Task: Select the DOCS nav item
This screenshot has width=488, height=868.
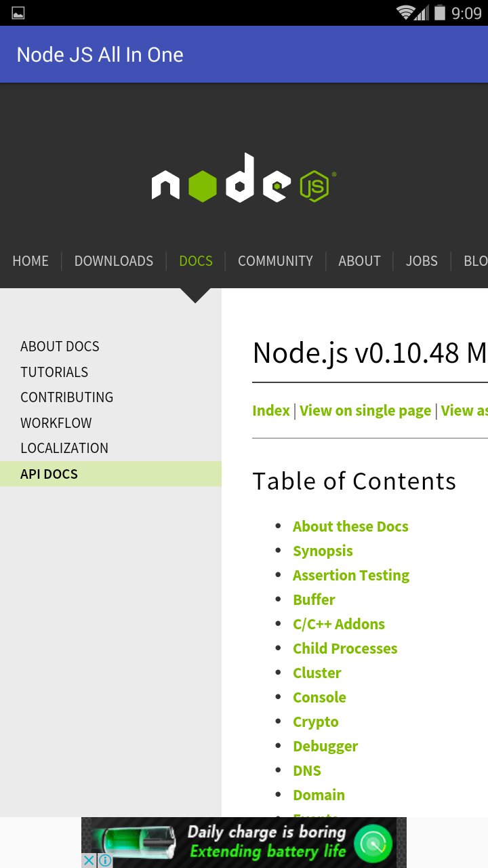Action: pos(196,261)
